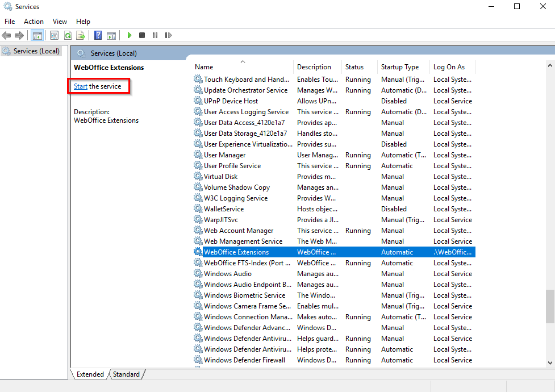The width and height of the screenshot is (555, 392).
Task: Click the vertical scrollbar down arrow
Action: pos(549,362)
